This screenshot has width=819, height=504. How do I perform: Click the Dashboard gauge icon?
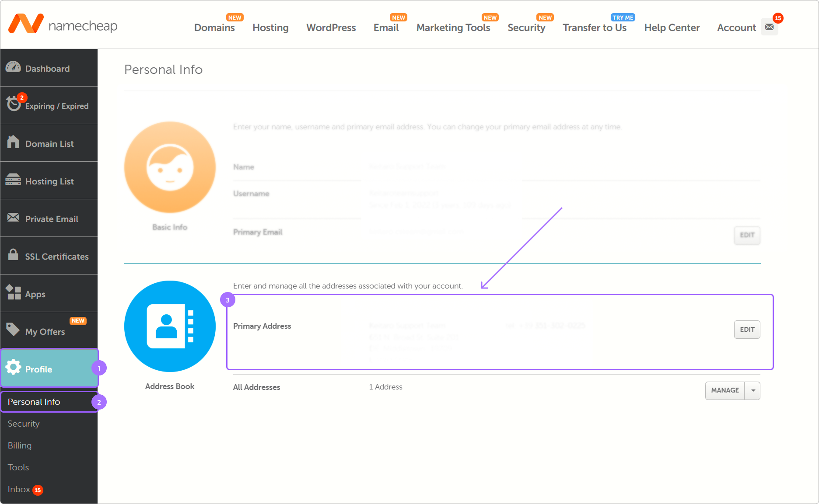point(13,67)
